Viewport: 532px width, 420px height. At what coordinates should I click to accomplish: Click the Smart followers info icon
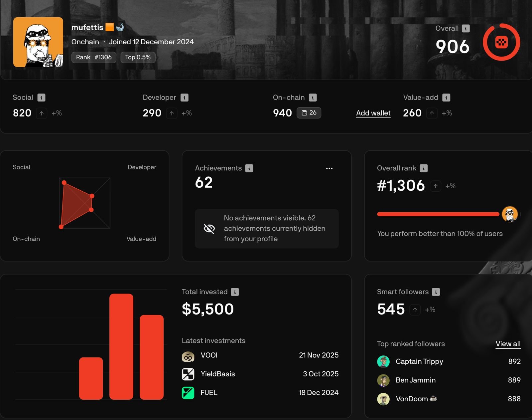point(436,292)
